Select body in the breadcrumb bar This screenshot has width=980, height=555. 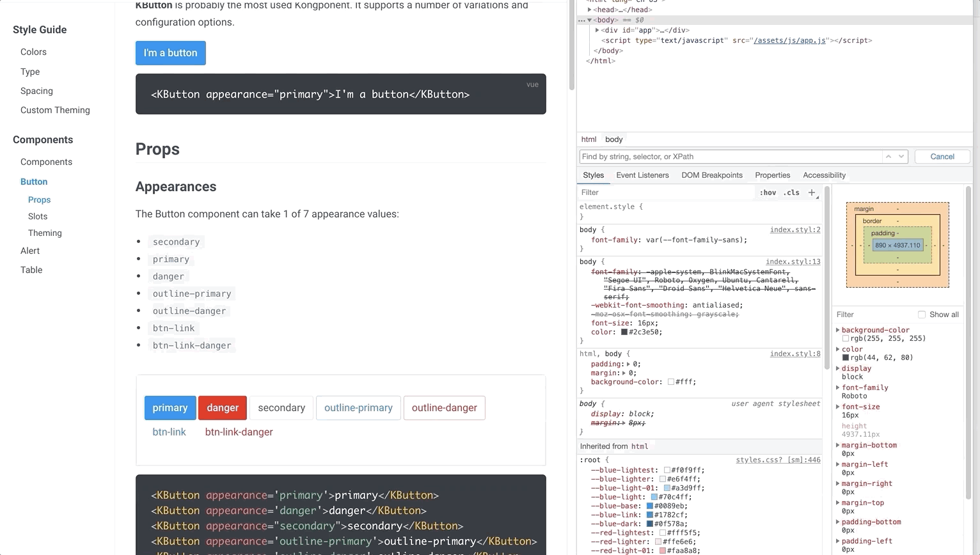click(x=614, y=139)
